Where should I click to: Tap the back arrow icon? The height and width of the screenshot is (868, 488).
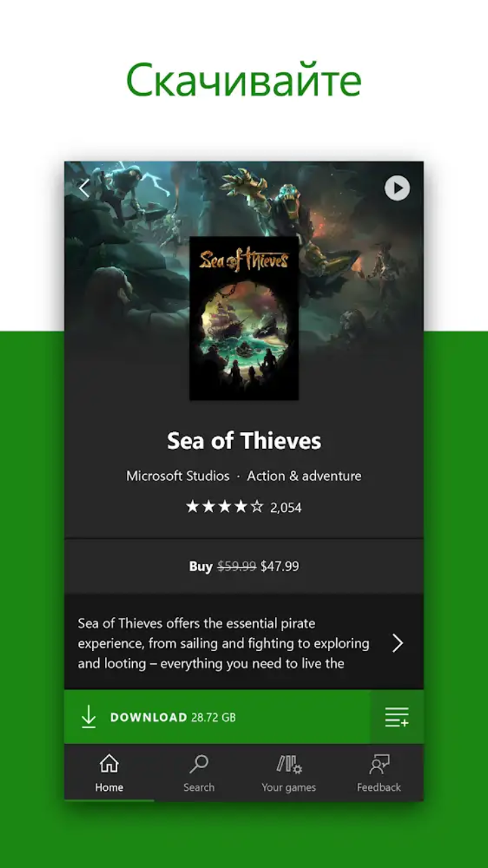tap(85, 188)
